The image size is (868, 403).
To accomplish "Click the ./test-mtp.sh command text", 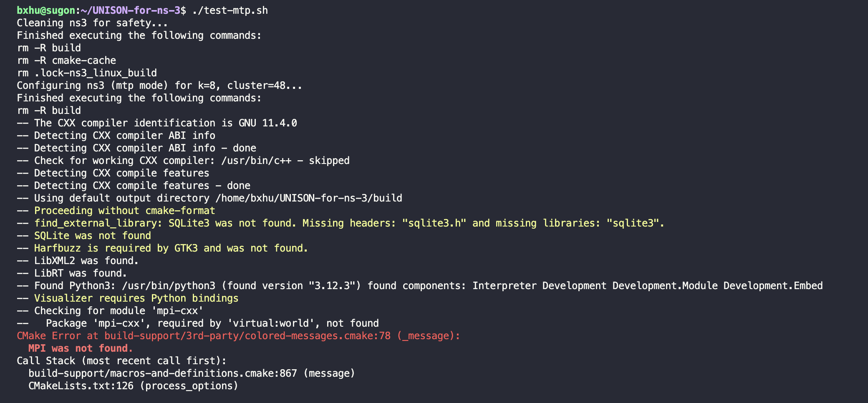I will pyautogui.click(x=230, y=10).
